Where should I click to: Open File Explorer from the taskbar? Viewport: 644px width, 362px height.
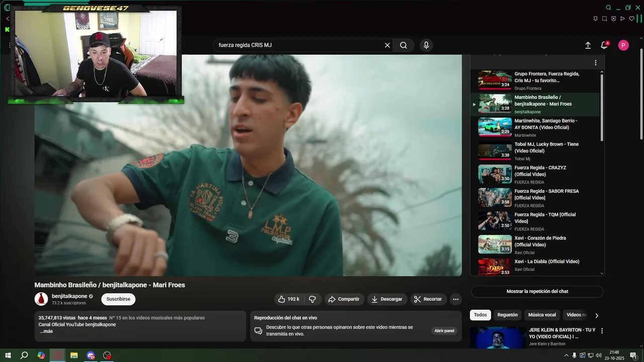(x=74, y=355)
